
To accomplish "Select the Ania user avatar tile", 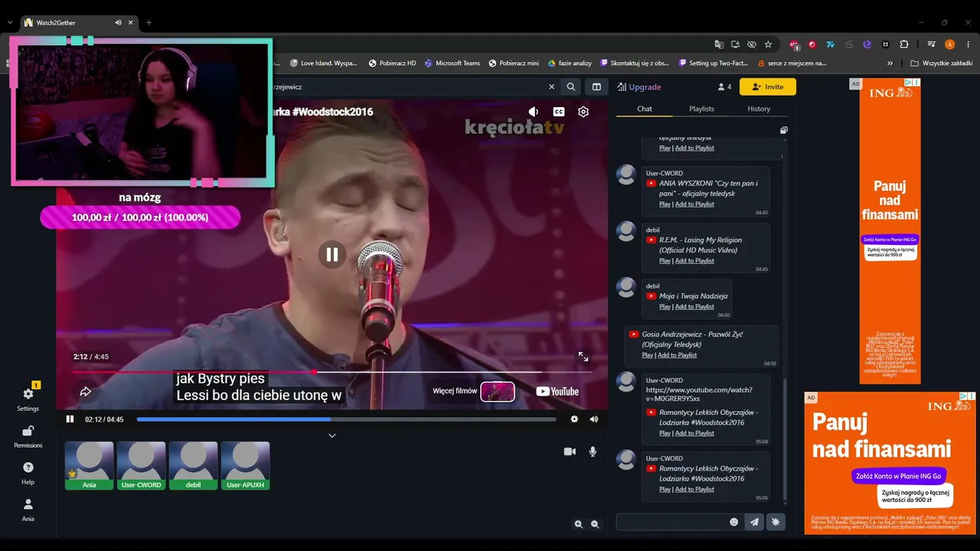I will pyautogui.click(x=90, y=465).
